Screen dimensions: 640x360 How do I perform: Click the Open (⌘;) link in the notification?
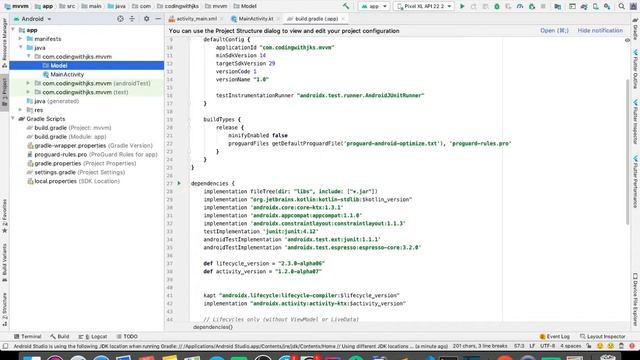coord(554,31)
